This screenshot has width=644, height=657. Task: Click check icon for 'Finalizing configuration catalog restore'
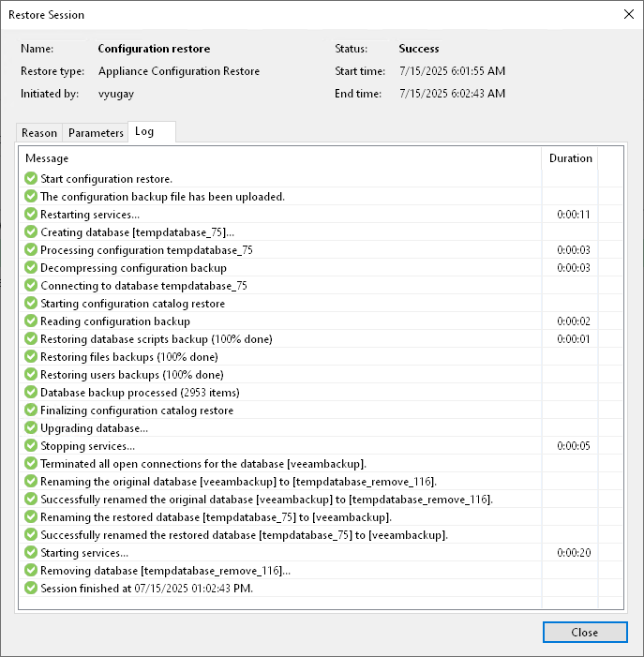[x=31, y=410]
